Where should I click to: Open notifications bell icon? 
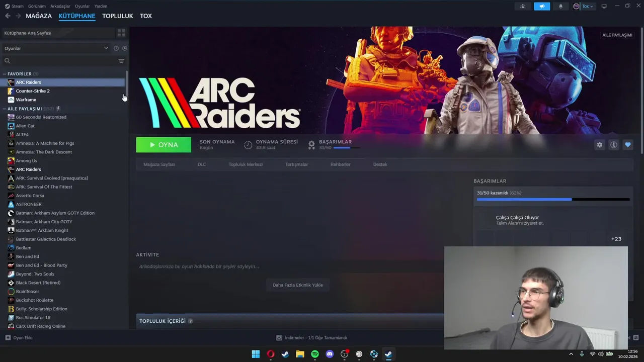[x=561, y=7]
